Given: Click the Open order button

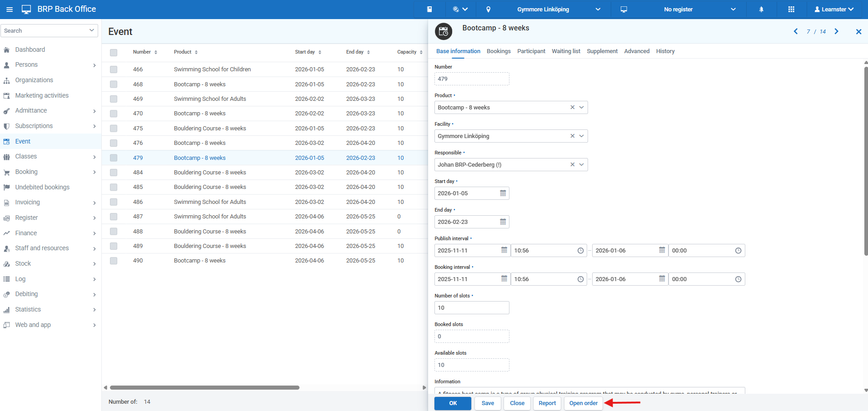Looking at the screenshot, I should [583, 403].
